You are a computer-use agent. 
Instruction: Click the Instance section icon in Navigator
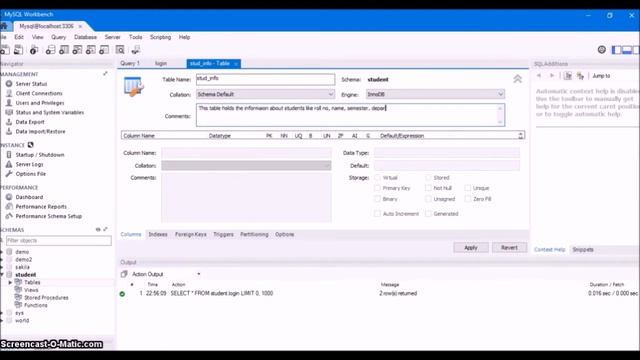(x=31, y=145)
